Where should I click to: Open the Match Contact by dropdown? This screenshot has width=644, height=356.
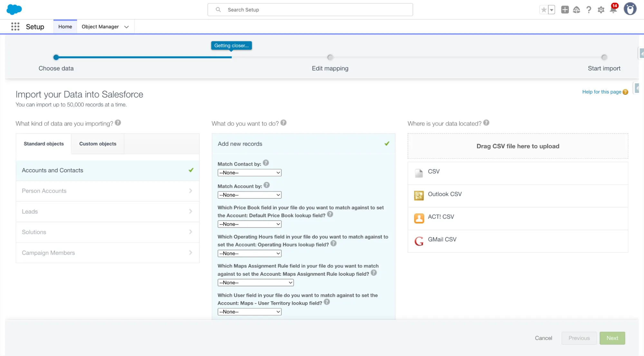point(249,173)
